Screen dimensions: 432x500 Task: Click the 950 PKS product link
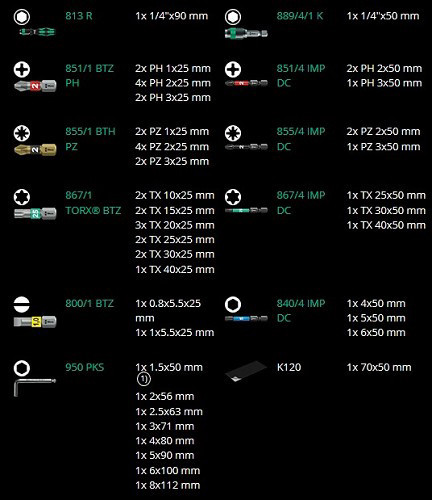tap(85, 367)
